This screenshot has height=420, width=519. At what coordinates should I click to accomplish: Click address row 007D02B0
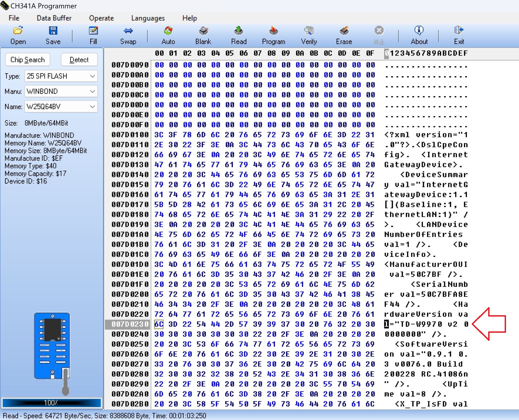tap(130, 404)
